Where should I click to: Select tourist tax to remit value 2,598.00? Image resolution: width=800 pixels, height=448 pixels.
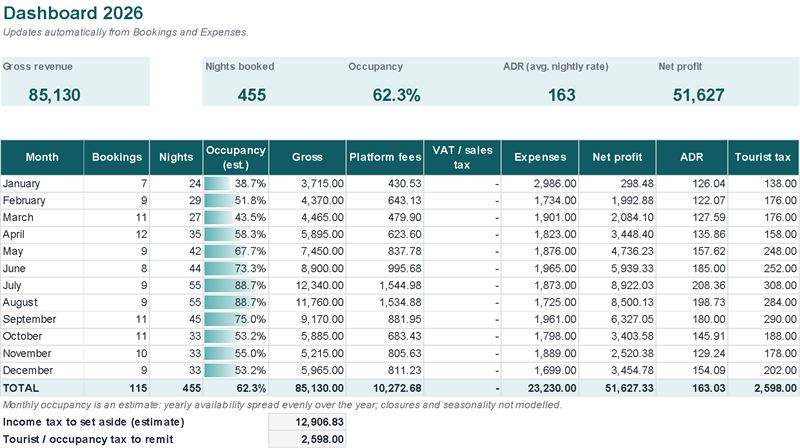tap(308, 439)
